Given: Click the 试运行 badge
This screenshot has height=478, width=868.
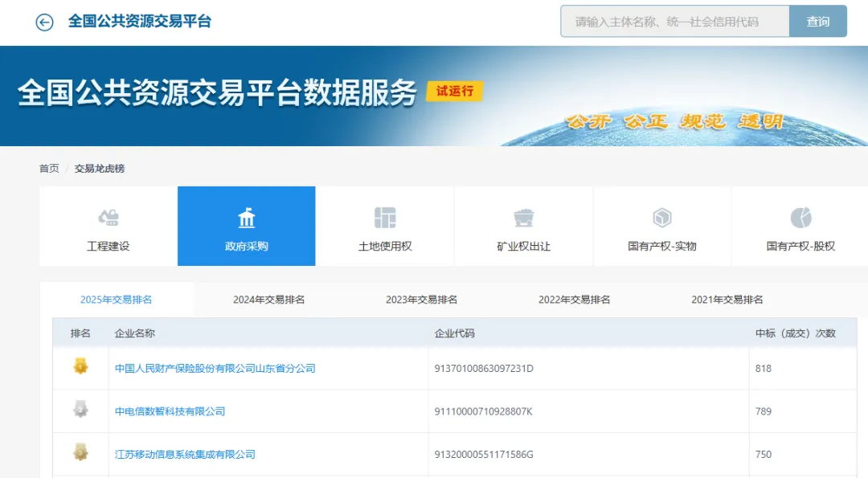Looking at the screenshot, I should point(454,92).
